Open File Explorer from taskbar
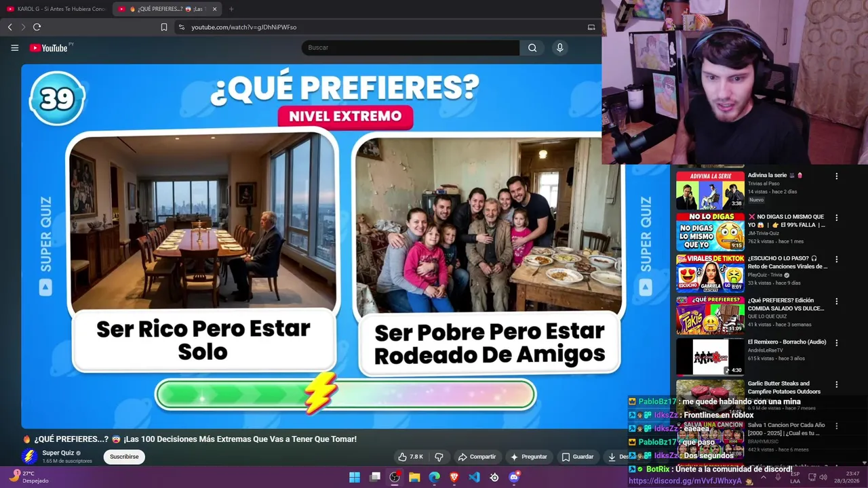This screenshot has height=488, width=868. point(414,477)
